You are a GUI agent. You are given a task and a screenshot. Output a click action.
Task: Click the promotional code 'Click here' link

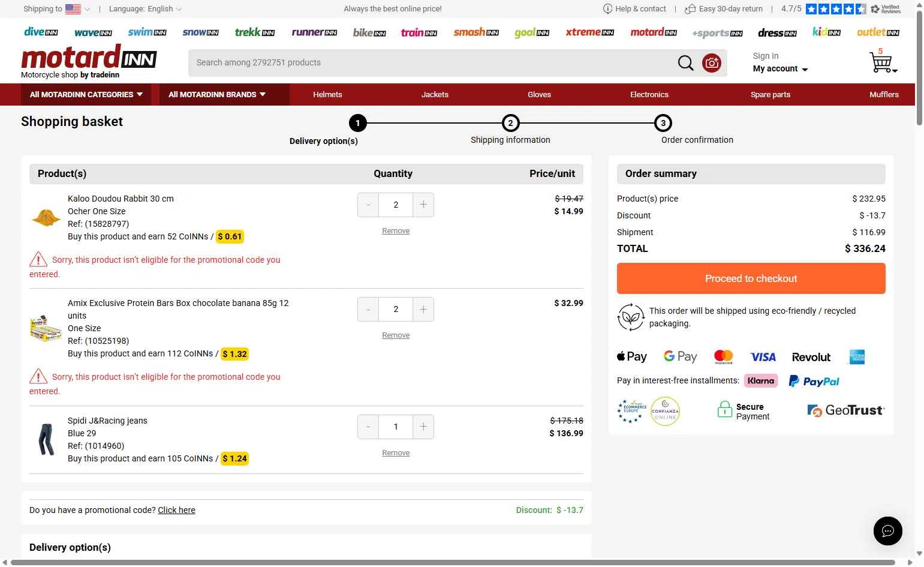176,510
